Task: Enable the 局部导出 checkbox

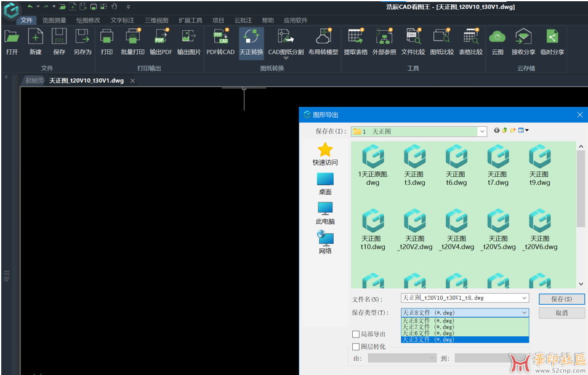Action: click(x=356, y=334)
